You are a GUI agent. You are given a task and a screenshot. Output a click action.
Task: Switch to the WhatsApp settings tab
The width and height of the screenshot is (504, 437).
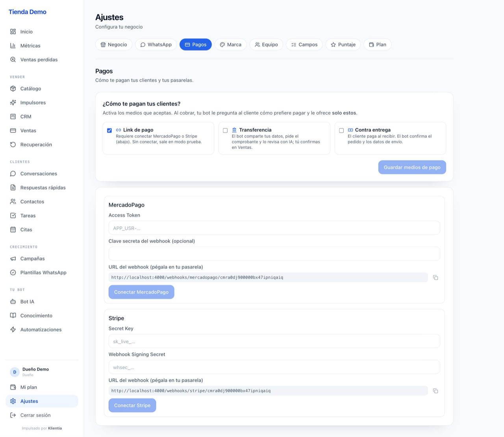point(156,44)
